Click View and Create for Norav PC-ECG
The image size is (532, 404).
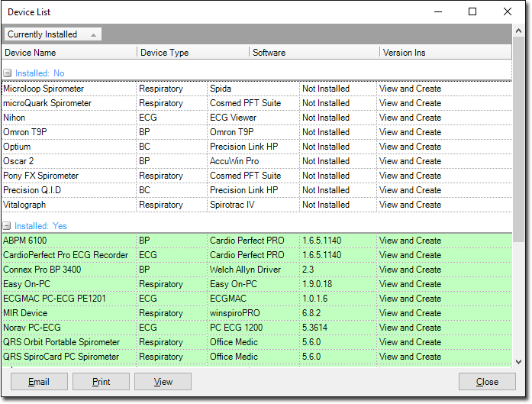[x=410, y=328]
